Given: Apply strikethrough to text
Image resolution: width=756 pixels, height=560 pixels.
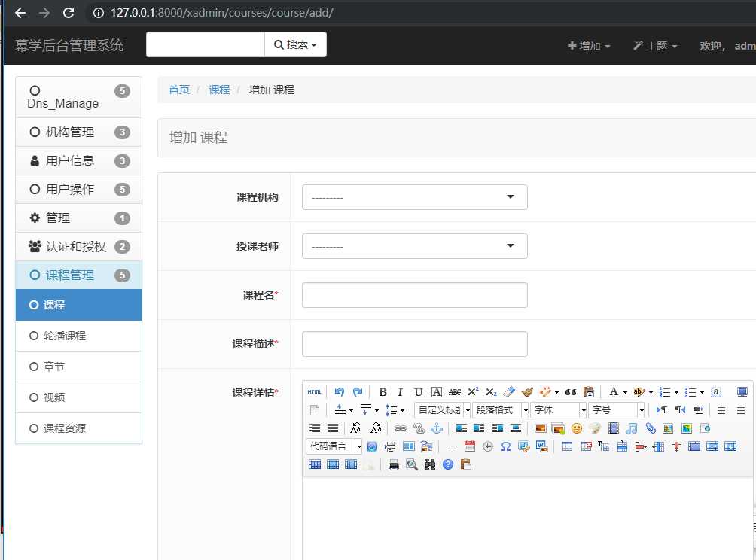Looking at the screenshot, I should 455,392.
